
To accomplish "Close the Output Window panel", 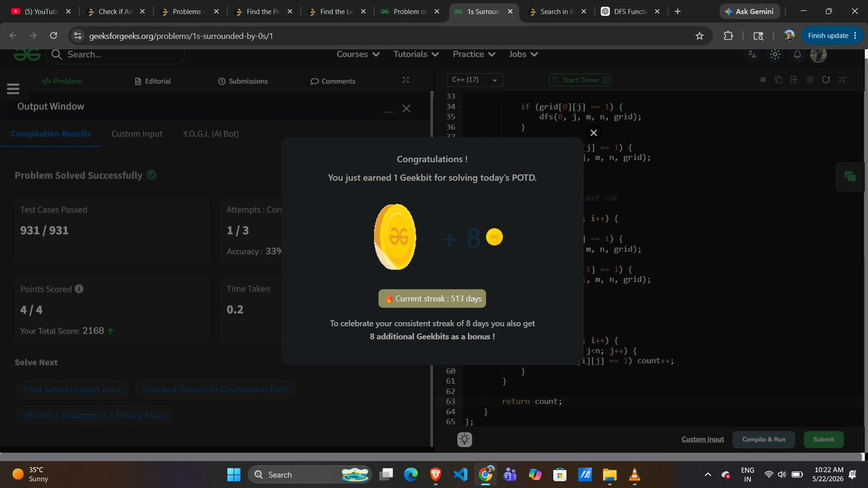I will (406, 108).
